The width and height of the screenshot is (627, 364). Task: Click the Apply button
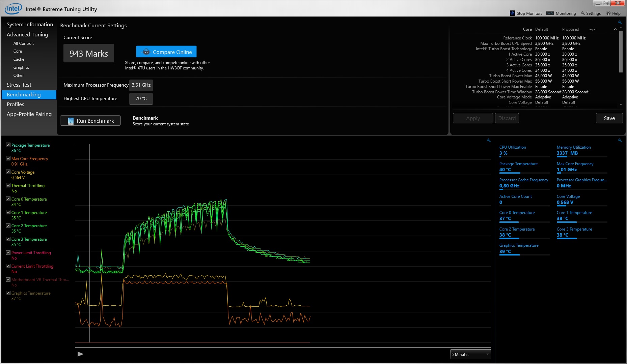point(473,118)
